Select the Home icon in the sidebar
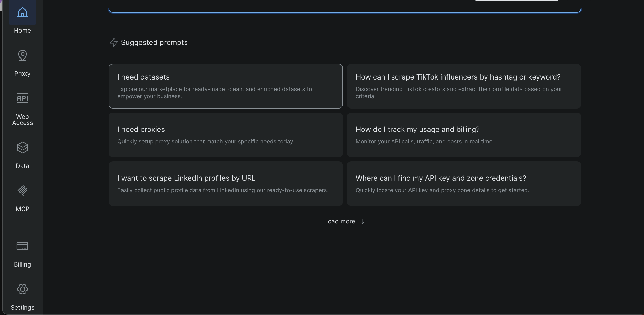644x315 pixels. click(22, 12)
